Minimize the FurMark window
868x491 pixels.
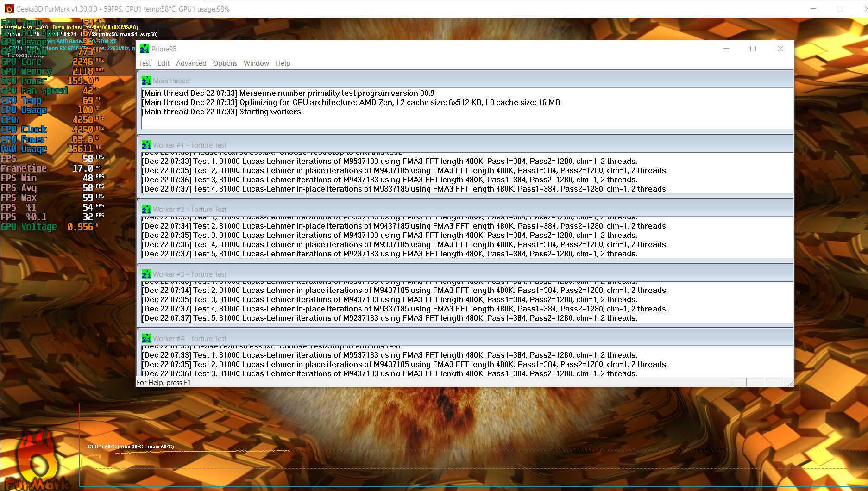814,9
